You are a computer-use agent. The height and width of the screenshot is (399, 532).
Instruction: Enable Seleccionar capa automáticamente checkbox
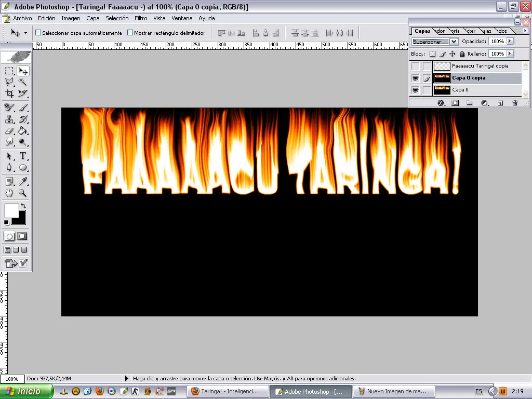pos(38,33)
